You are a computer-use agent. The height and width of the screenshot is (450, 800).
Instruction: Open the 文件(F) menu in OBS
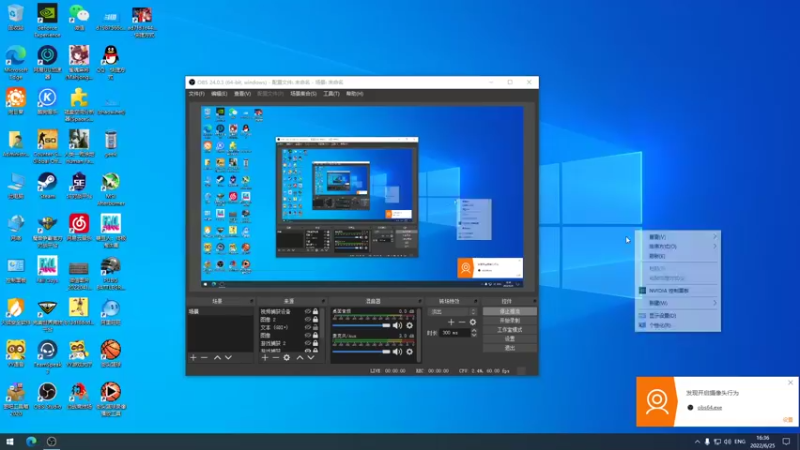point(196,94)
